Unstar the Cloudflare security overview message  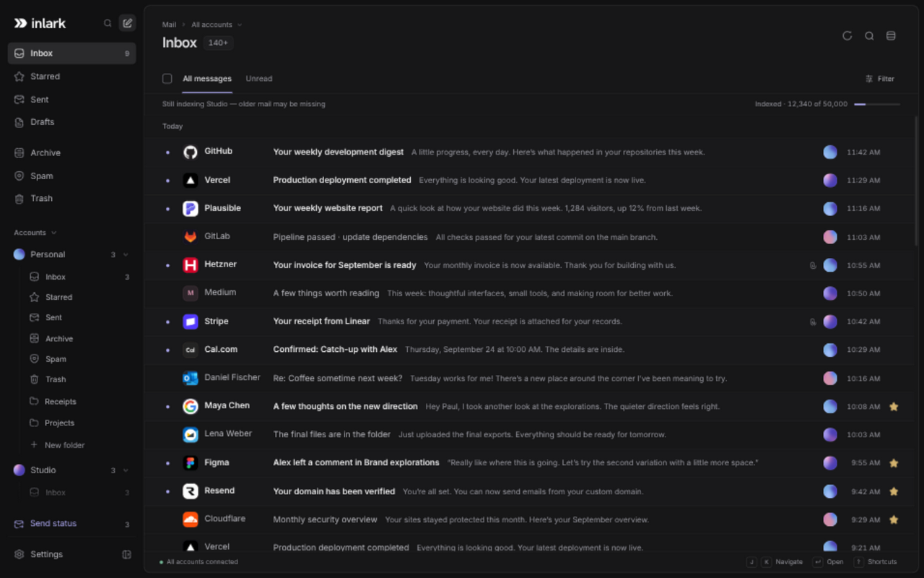coord(894,519)
